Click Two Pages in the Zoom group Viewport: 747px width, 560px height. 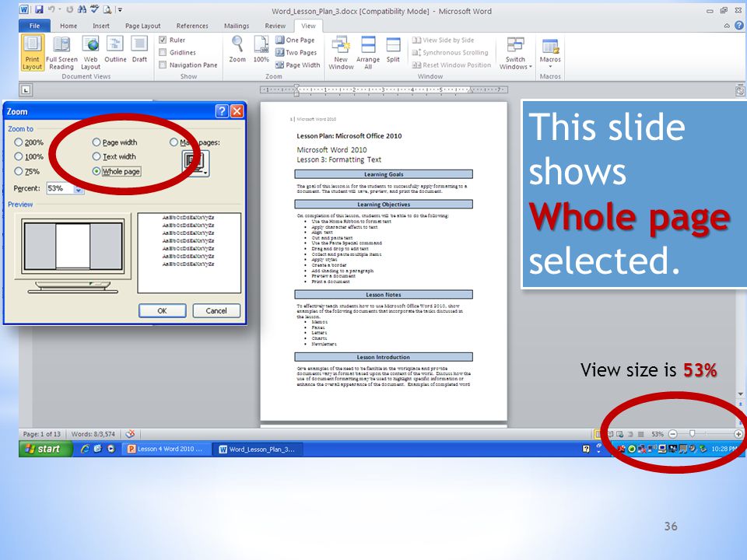pyautogui.click(x=296, y=52)
